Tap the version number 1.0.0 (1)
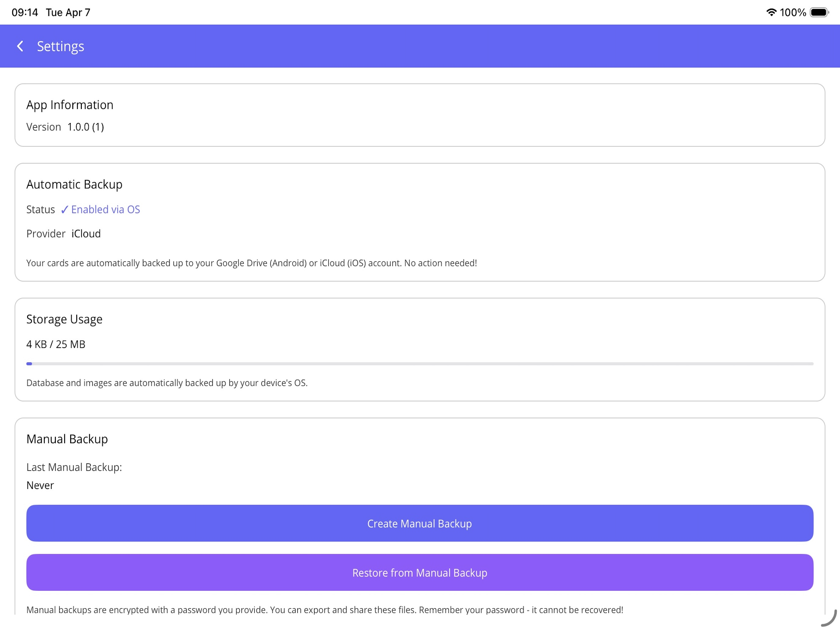Screen dimensions: 840x630 pos(86,127)
